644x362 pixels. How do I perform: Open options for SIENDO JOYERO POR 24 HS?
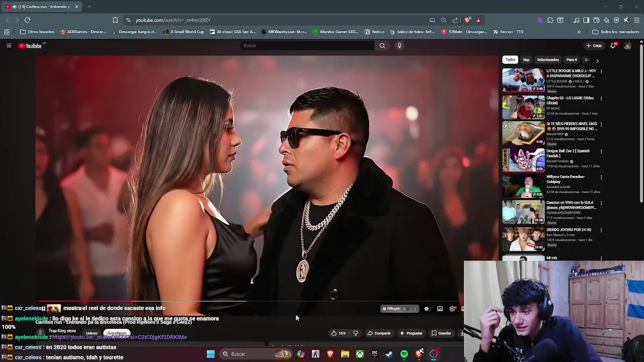601,230
